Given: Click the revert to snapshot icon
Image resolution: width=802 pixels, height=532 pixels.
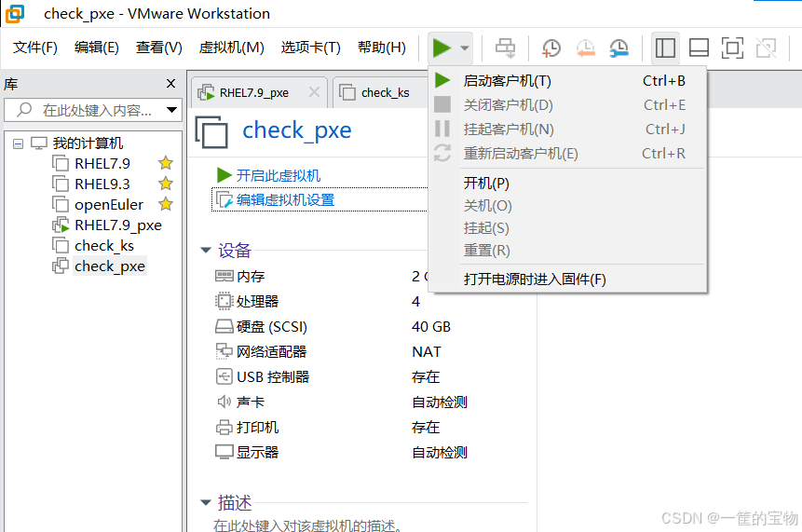Looking at the screenshot, I should tap(585, 48).
